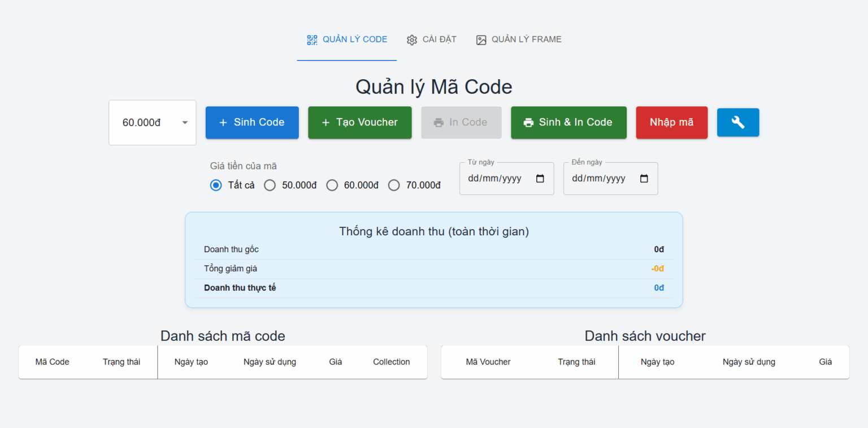Click the image icon for Quản lý Frame

tap(481, 40)
